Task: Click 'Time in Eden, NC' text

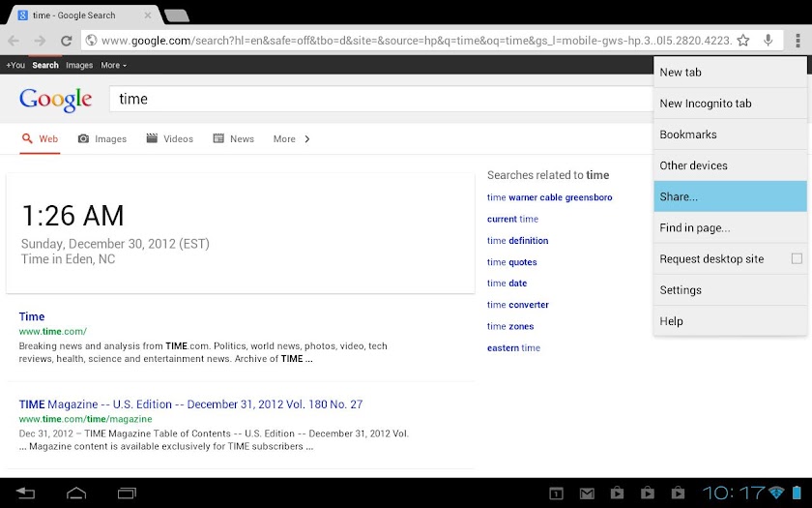Action: [68, 259]
